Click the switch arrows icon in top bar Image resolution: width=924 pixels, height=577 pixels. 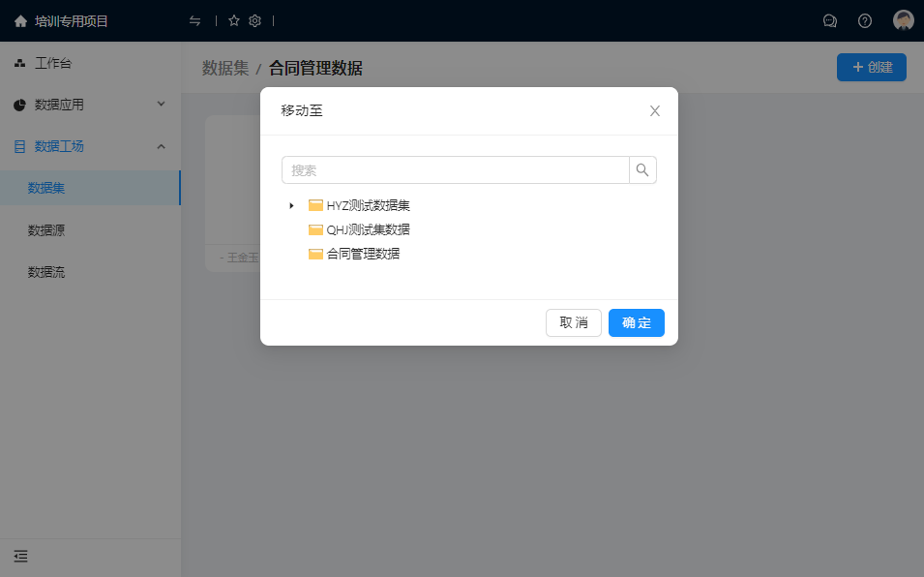(x=195, y=20)
